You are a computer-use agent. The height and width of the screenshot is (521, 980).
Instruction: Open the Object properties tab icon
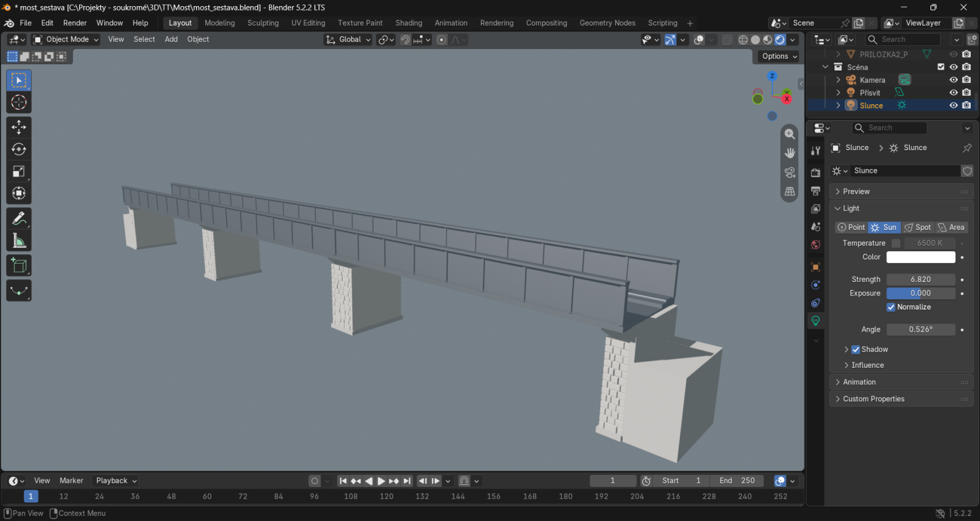816,267
